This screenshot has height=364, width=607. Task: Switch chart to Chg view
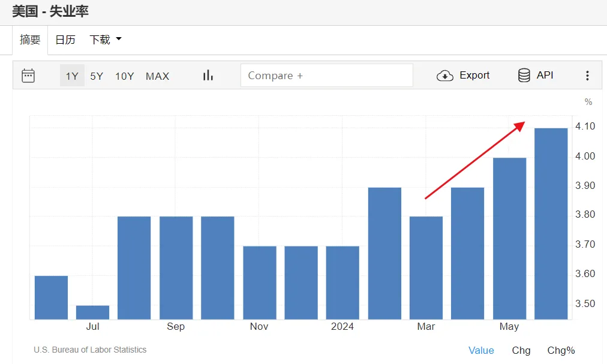521,350
